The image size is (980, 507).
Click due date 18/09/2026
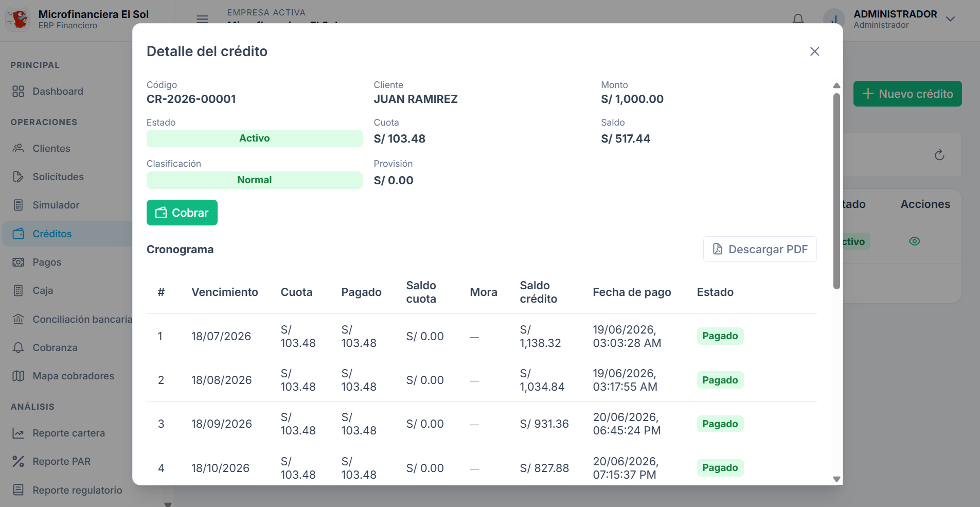pyautogui.click(x=222, y=424)
